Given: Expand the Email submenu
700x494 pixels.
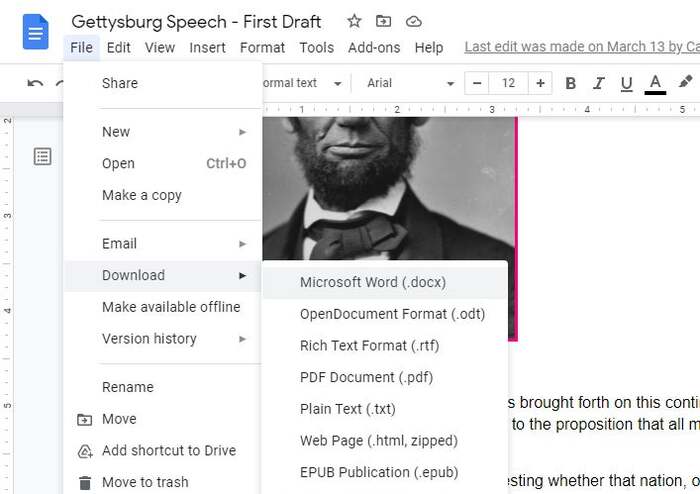Looking at the screenshot, I should click(163, 244).
